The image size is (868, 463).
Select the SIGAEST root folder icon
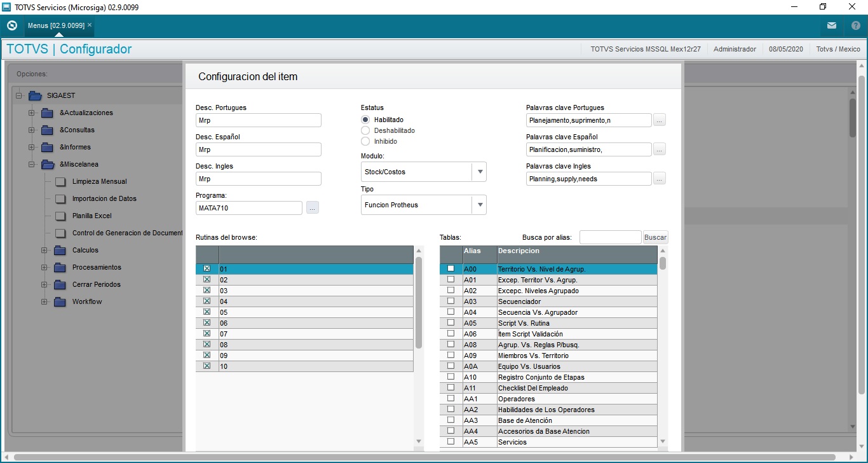pos(35,95)
